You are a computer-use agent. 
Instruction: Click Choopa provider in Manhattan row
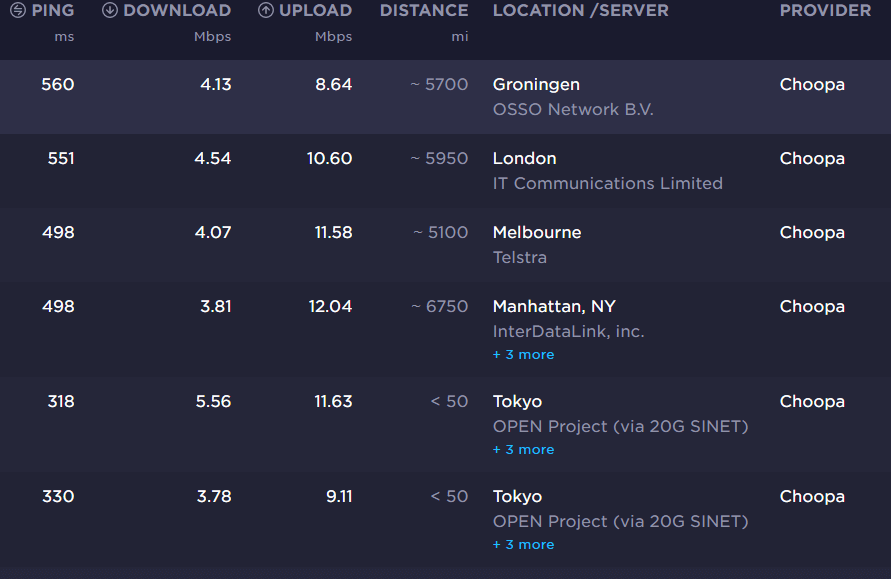point(812,307)
